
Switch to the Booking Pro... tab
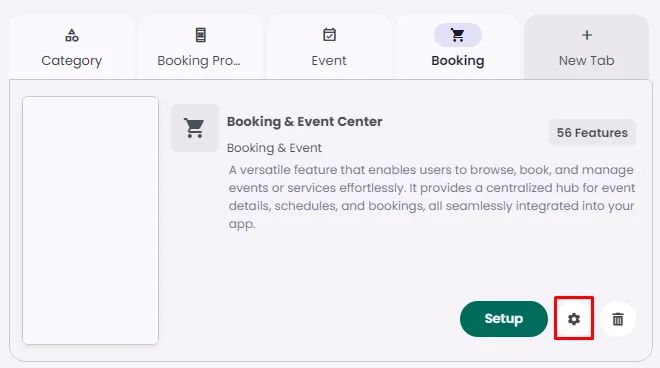pyautogui.click(x=199, y=61)
